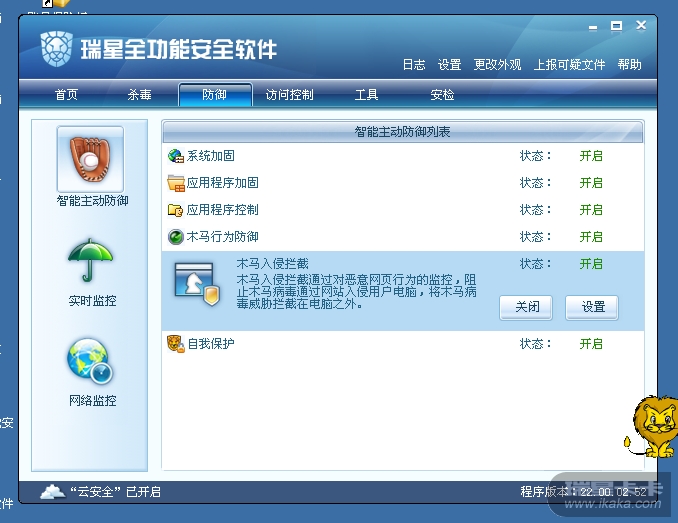This screenshot has width=678, height=523.
Task: Click the lion mascot desktop assistant
Action: click(x=652, y=427)
